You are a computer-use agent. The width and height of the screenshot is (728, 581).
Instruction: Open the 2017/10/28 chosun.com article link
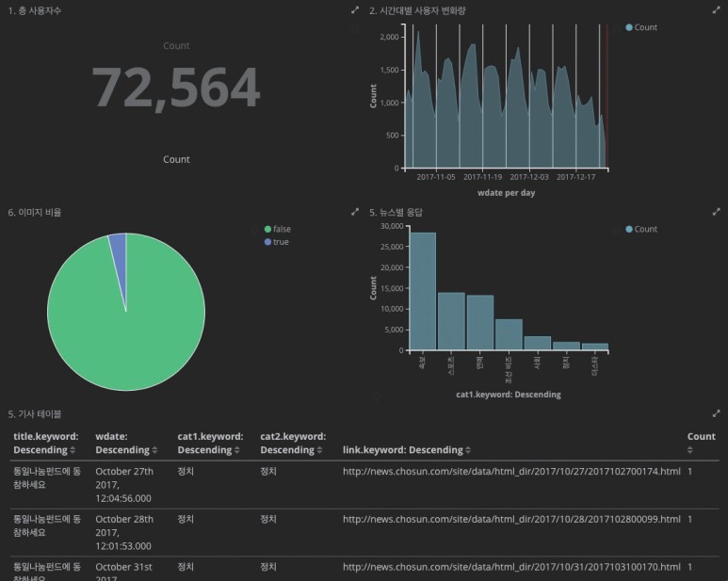click(x=511, y=519)
